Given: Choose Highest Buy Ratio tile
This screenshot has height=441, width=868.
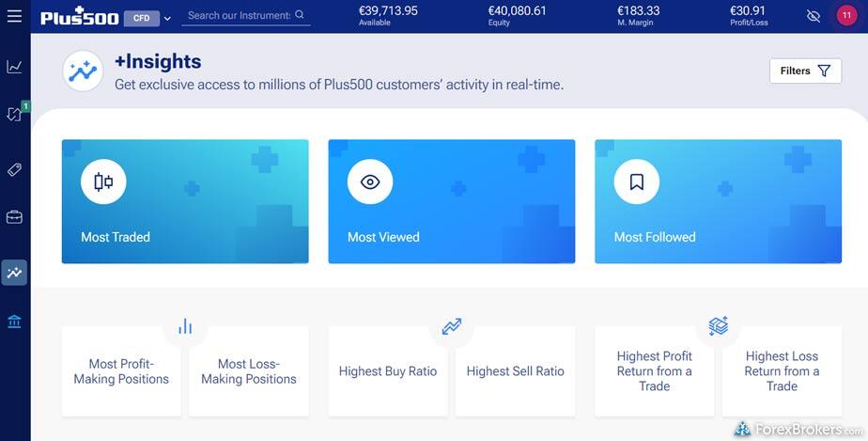Looking at the screenshot, I should click(388, 371).
